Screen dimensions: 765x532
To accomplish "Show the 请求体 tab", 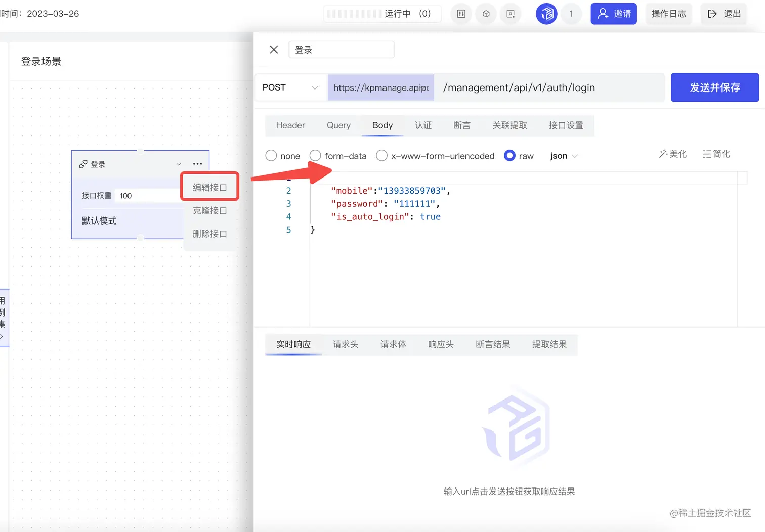I will pos(393,344).
